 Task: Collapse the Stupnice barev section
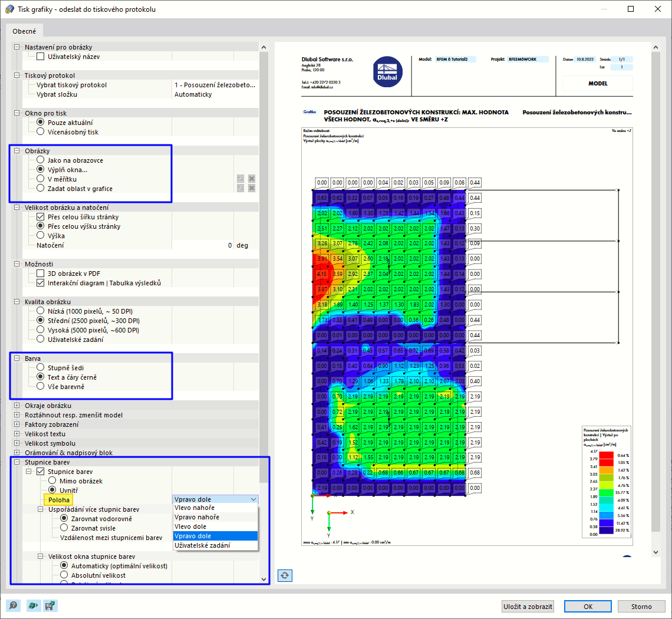pos(17,462)
